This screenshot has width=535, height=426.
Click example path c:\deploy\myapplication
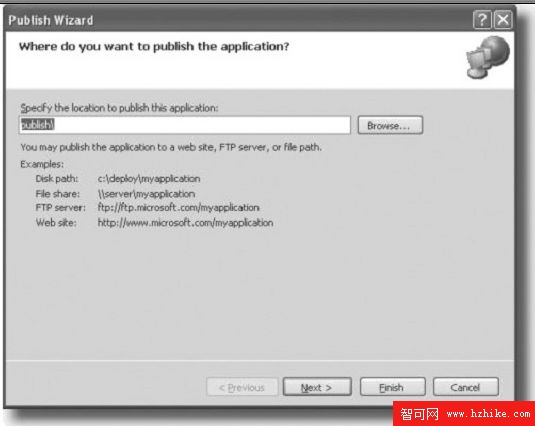click(149, 179)
